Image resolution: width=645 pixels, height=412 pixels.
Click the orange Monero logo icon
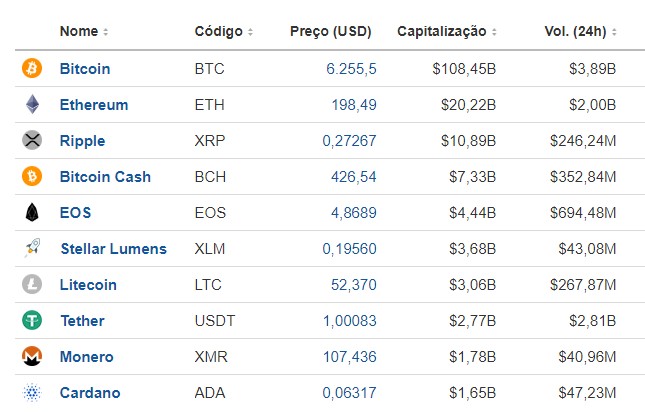coord(32,357)
